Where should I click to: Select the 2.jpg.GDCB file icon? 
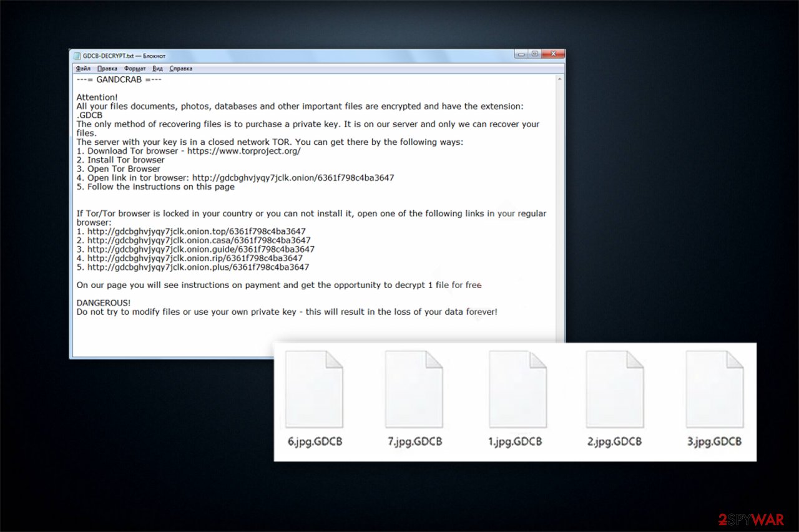pyautogui.click(x=615, y=389)
